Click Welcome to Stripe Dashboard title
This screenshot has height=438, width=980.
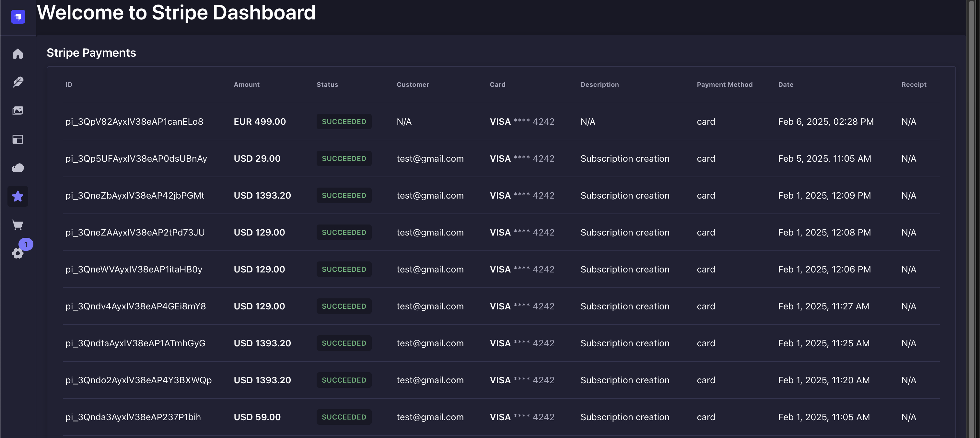coord(176,12)
